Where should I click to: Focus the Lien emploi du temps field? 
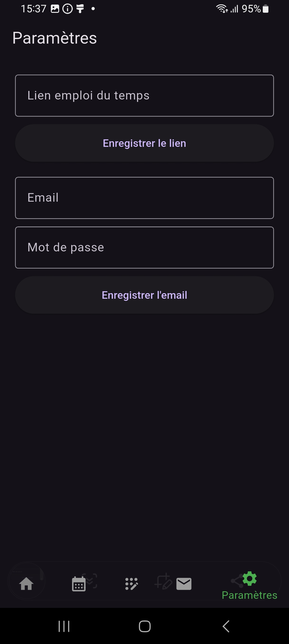[x=144, y=95]
